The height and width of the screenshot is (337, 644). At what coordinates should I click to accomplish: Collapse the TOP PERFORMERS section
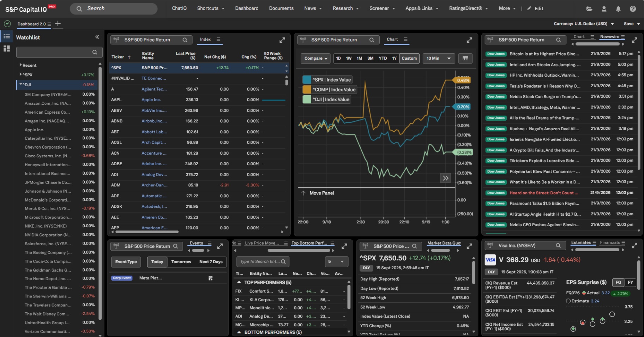tap(239, 283)
